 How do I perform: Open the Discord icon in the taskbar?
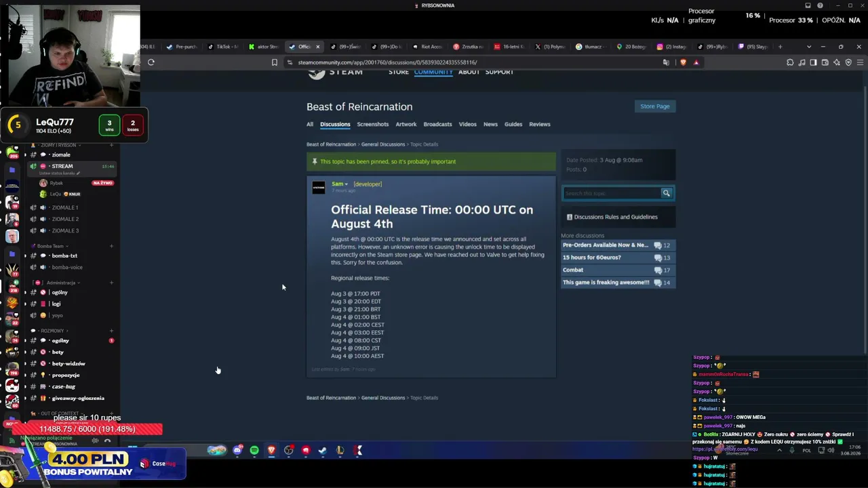[x=237, y=450]
